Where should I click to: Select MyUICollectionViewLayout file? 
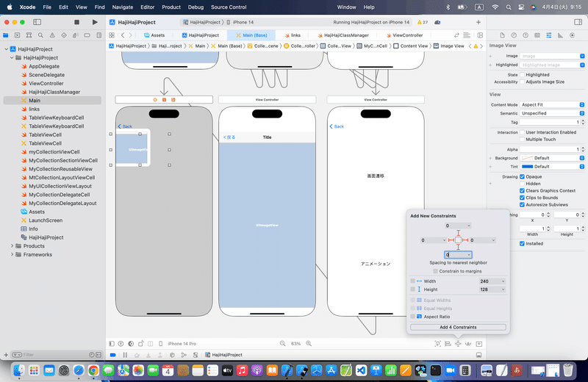[60, 187]
